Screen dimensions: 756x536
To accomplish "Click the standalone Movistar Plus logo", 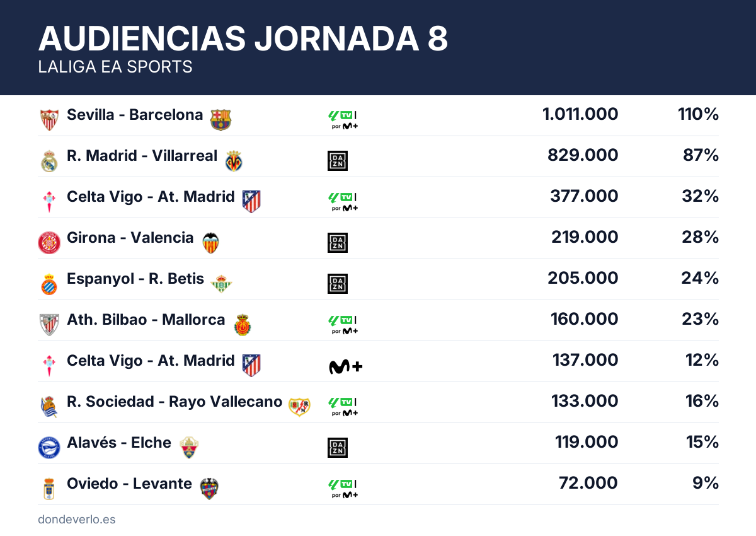I will click(x=346, y=366).
